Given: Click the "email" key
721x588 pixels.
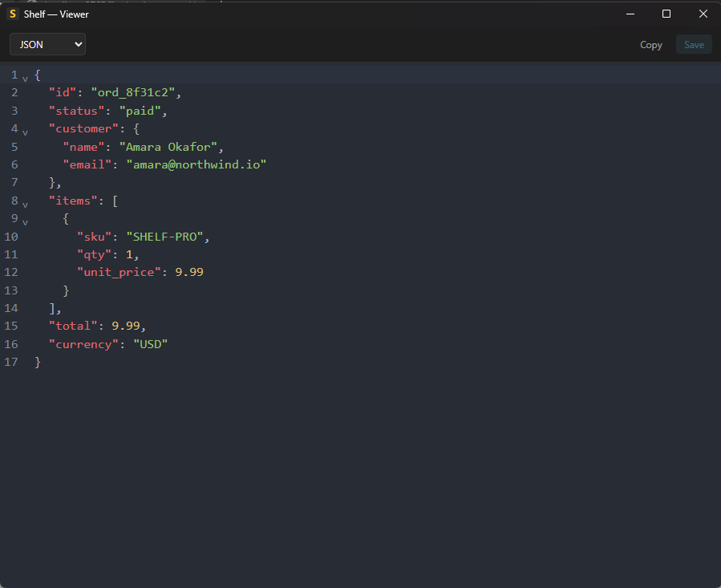Looking at the screenshot, I should [87, 164].
